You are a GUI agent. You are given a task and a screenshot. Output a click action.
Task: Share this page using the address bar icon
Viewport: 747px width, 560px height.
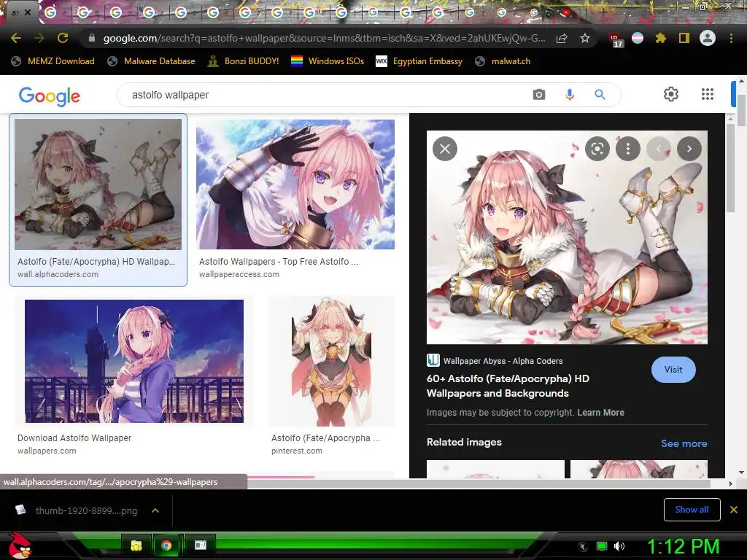point(562,38)
